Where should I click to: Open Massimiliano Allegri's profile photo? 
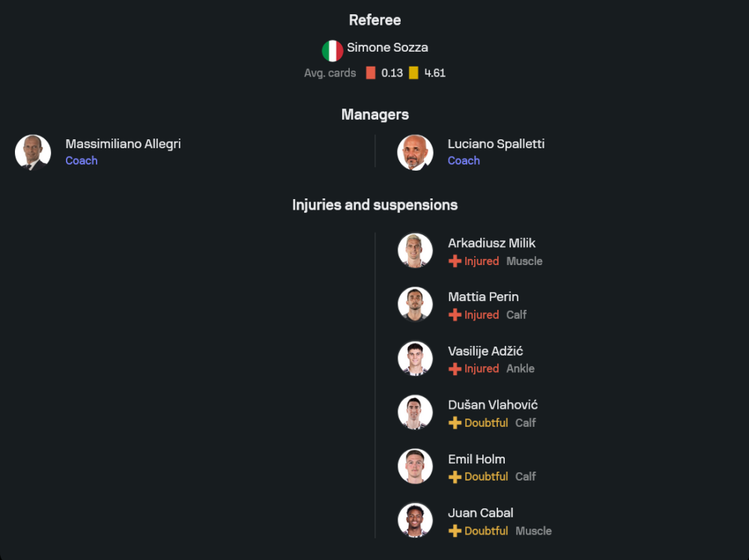33,153
